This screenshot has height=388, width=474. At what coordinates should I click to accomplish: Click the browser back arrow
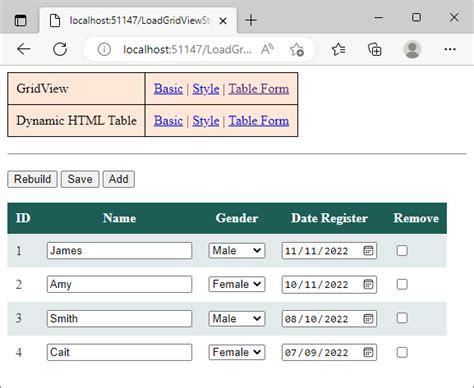[24, 49]
